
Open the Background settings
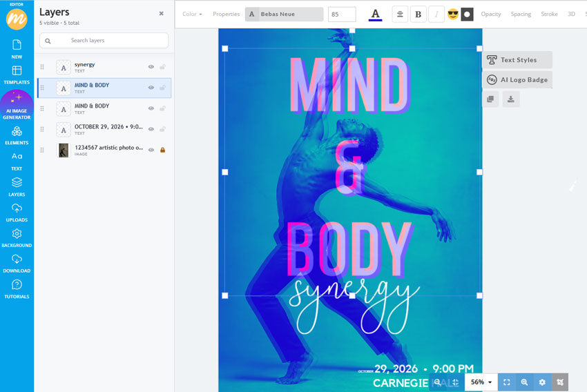click(x=17, y=238)
